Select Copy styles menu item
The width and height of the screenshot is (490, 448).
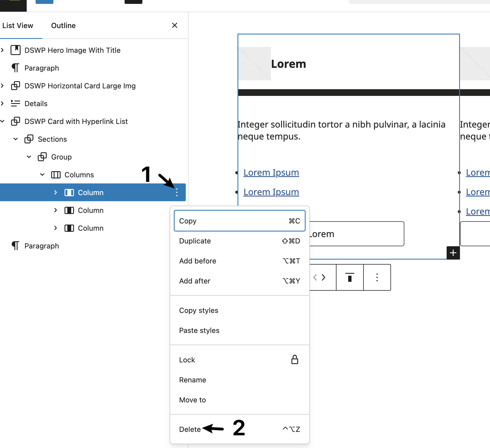tap(240, 310)
